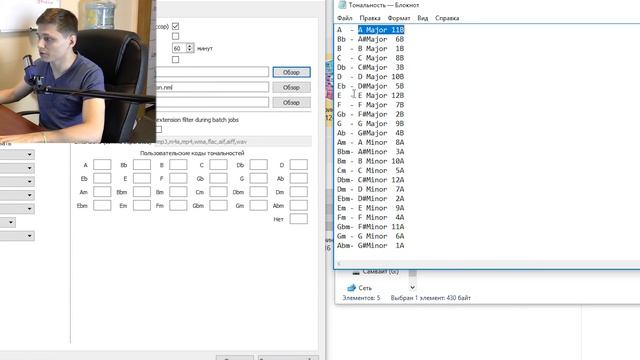Click the custom key code field for E

pyautogui.click(x=142, y=178)
